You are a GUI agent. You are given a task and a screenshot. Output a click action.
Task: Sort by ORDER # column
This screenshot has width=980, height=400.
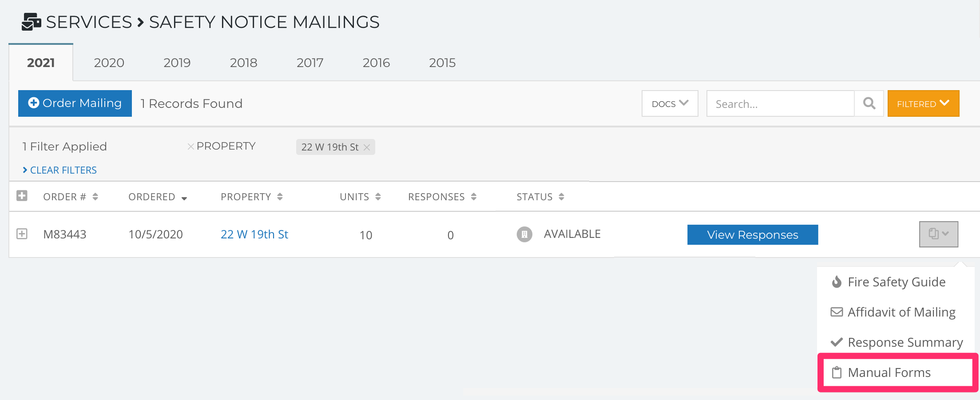pos(70,197)
